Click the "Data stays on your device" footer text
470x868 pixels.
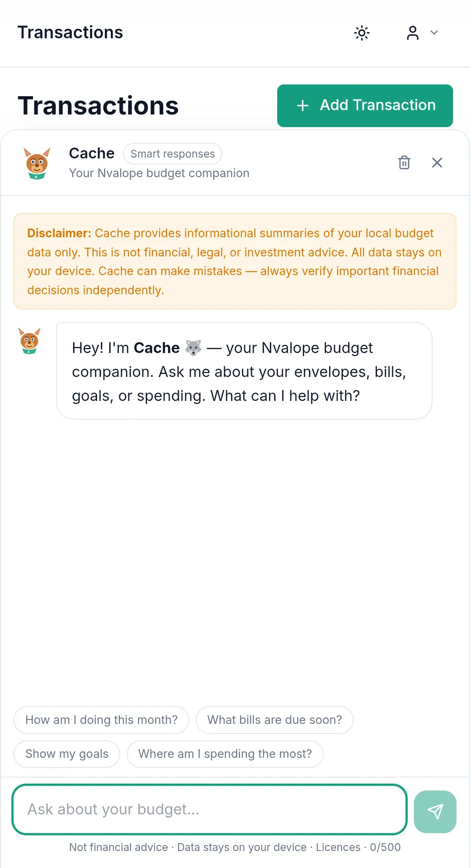242,847
